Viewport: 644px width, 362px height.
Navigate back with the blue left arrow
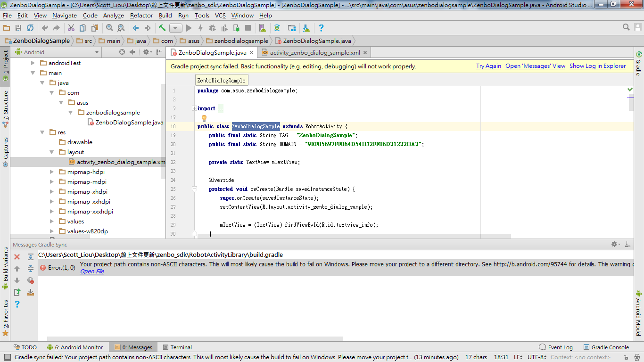(x=136, y=28)
